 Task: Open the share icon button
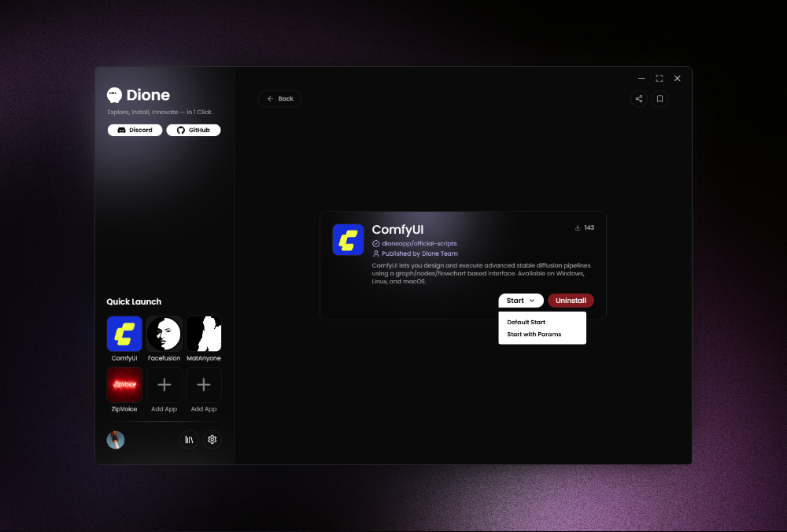638,99
